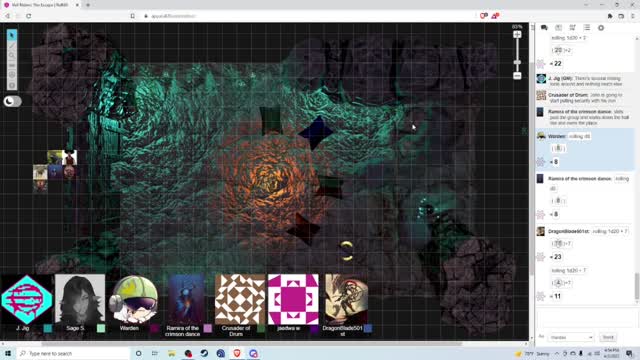Open the Windows notification center
Viewport: 640px width, 360px height.
coord(629,353)
